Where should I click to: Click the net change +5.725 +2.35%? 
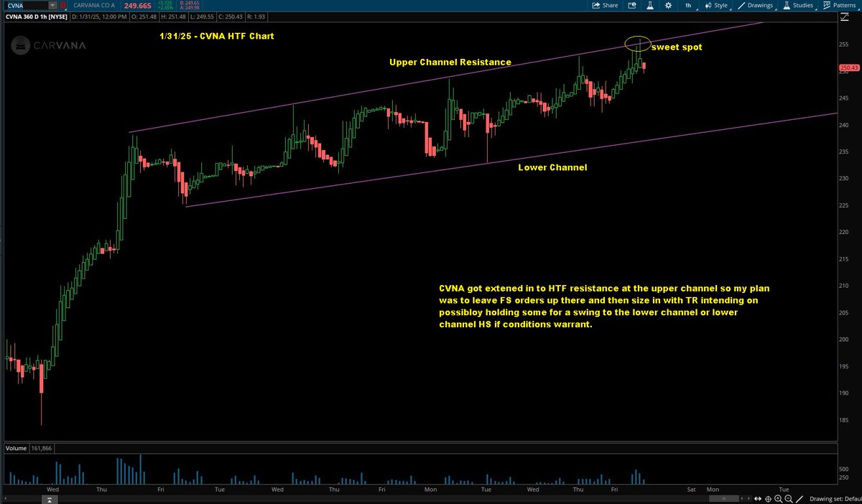coord(164,6)
